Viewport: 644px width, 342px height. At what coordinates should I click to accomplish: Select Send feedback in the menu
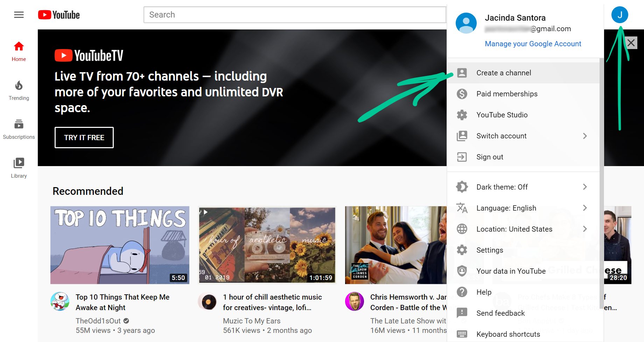(524, 313)
